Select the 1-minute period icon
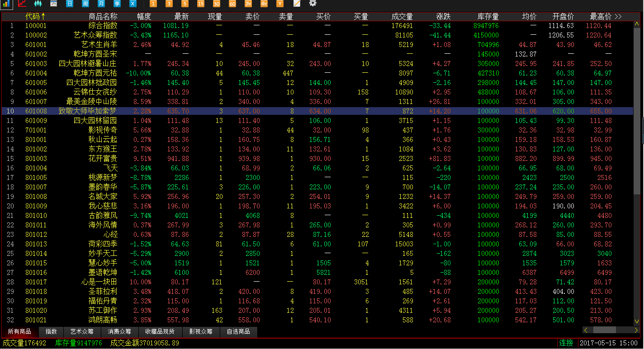The image size is (644, 349). click(153, 4)
